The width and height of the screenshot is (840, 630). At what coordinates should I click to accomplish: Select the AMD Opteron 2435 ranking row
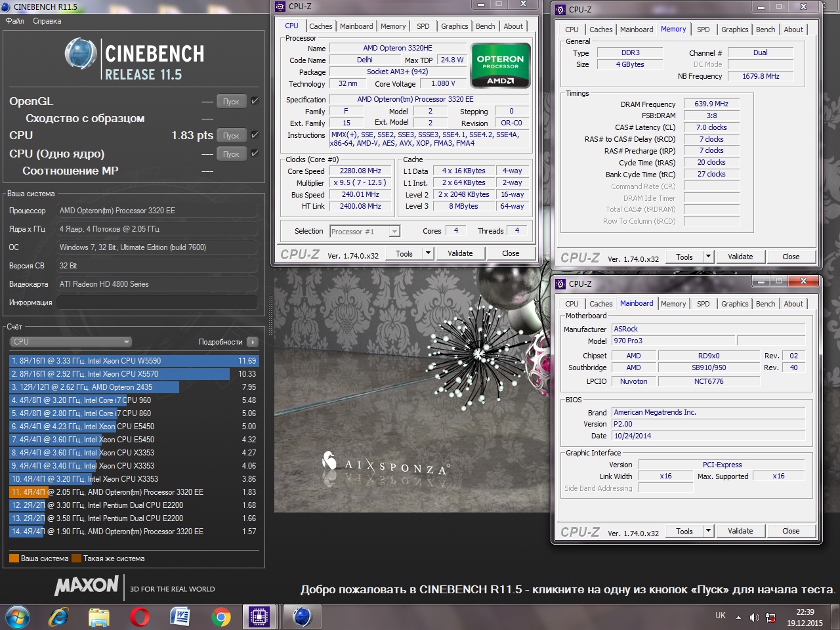point(134,387)
